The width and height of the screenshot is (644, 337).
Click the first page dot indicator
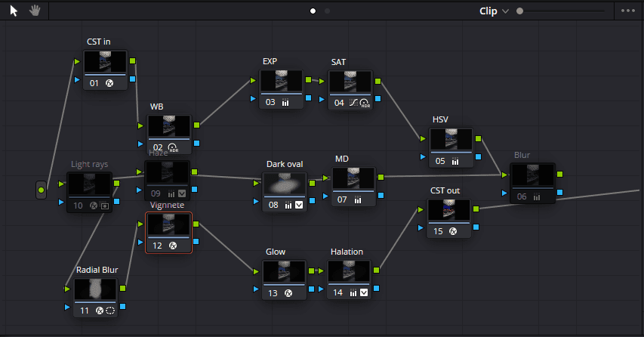(313, 11)
